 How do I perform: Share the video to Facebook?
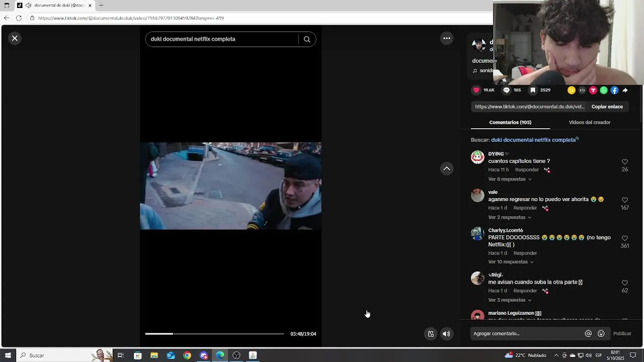tap(614, 90)
